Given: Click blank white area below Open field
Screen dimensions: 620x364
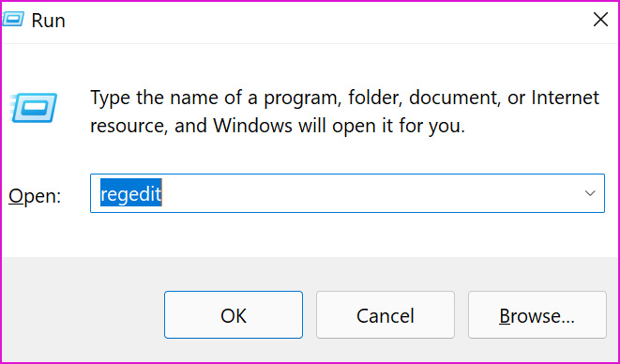Looking at the screenshot, I should (x=309, y=235).
